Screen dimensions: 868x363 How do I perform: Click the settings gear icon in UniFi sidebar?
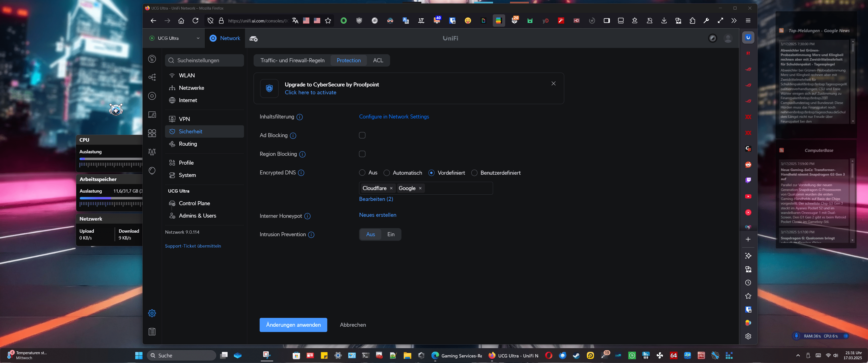152,313
